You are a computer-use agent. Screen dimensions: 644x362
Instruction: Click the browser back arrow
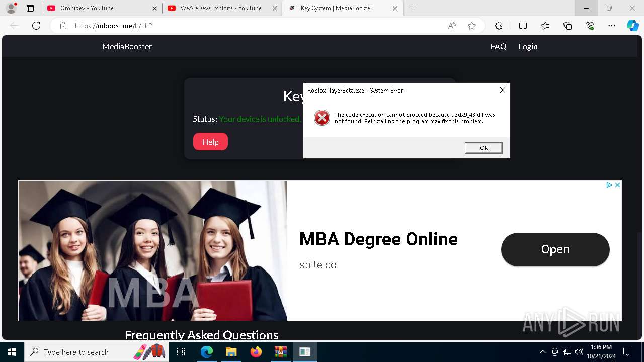click(x=14, y=26)
